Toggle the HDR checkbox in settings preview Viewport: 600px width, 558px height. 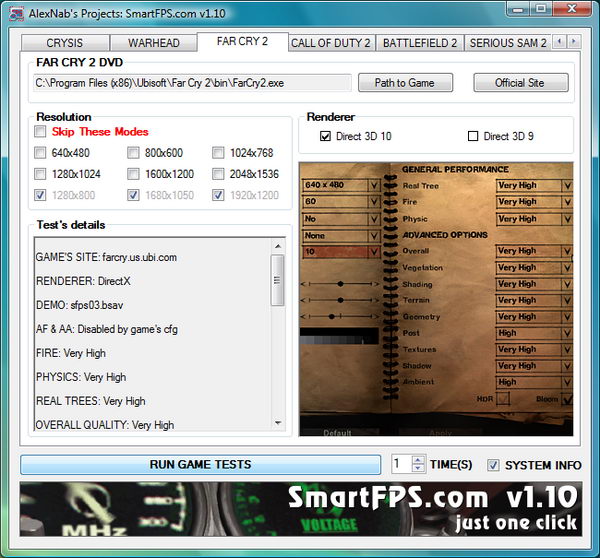(502, 399)
